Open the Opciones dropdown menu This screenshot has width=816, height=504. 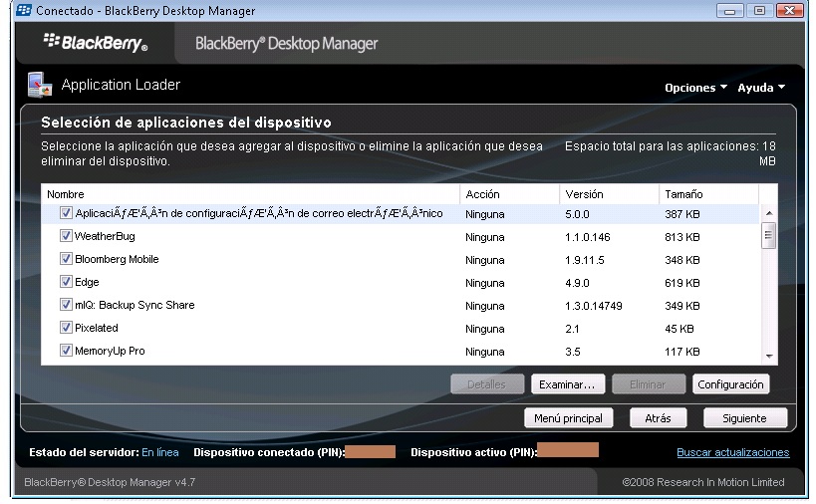[695, 88]
